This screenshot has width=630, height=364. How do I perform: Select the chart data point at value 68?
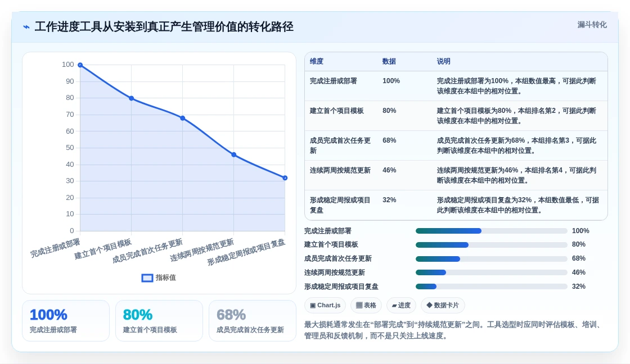(x=183, y=118)
